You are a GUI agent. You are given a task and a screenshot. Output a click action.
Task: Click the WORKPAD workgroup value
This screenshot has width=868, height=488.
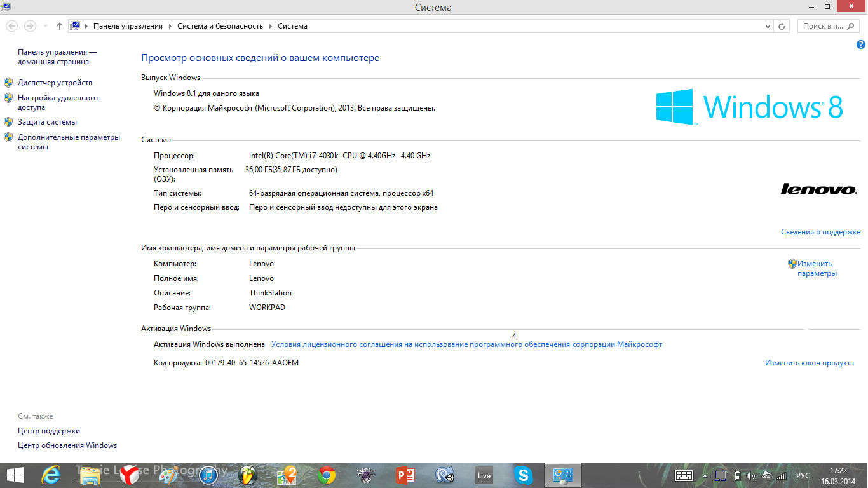(267, 308)
